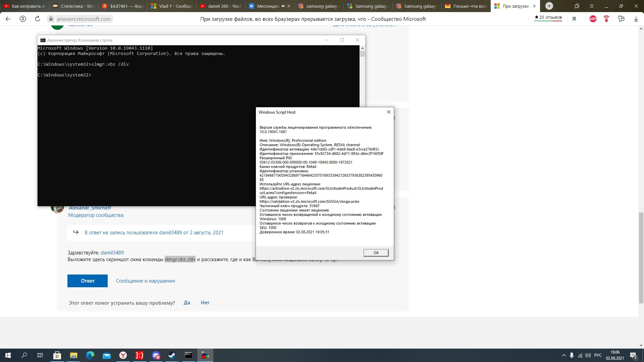
Task: Answer Нет to the helpful question
Action: pos(205,303)
